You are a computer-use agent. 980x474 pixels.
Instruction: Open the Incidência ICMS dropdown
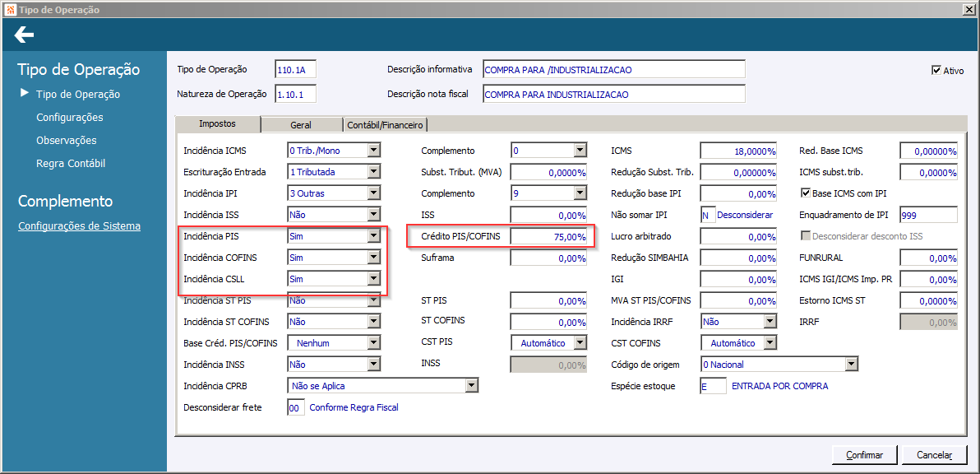click(x=374, y=151)
